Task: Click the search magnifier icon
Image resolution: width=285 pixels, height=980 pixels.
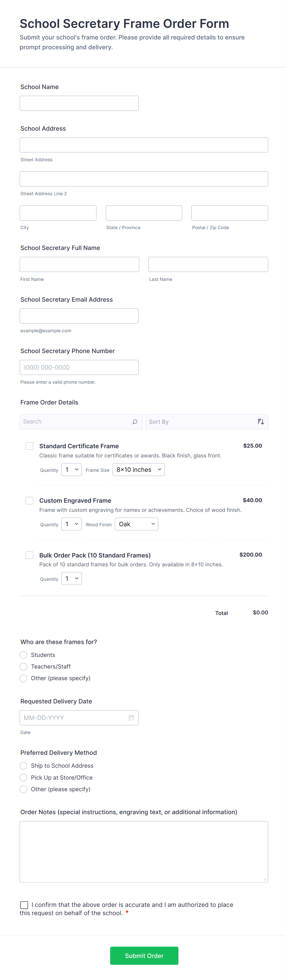Action: (x=135, y=422)
